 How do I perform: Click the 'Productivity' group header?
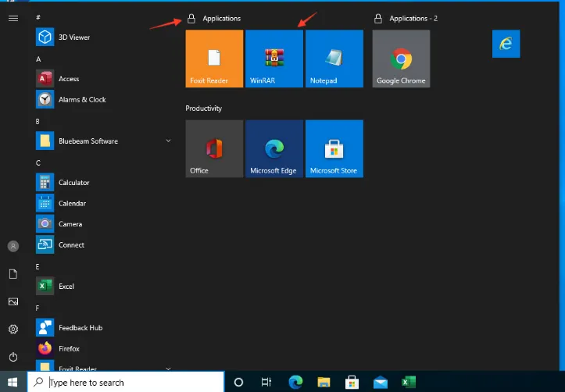[204, 109]
